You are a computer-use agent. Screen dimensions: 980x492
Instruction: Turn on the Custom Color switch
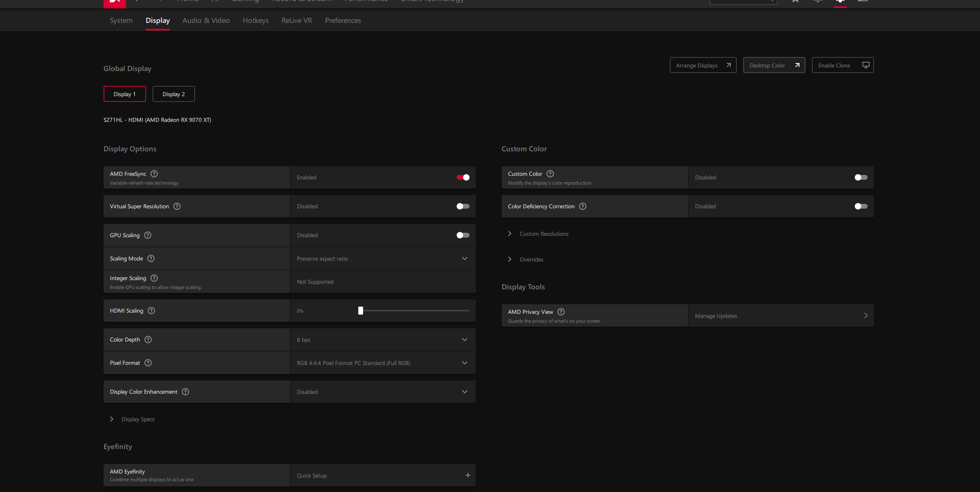click(861, 177)
